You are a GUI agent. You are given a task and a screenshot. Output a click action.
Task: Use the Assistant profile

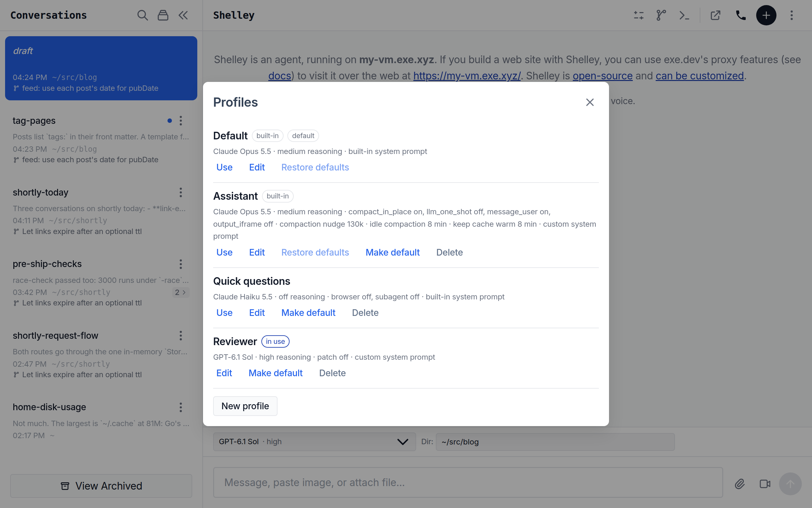tap(224, 252)
